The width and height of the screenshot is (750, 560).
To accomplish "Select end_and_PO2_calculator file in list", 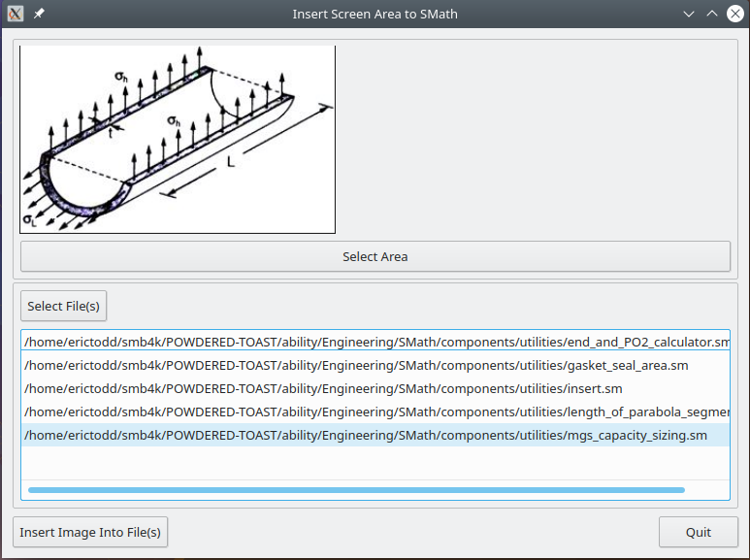I will [375, 342].
